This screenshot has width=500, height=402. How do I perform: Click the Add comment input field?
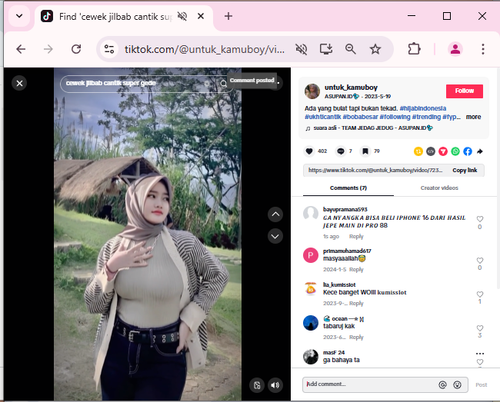[370, 384]
